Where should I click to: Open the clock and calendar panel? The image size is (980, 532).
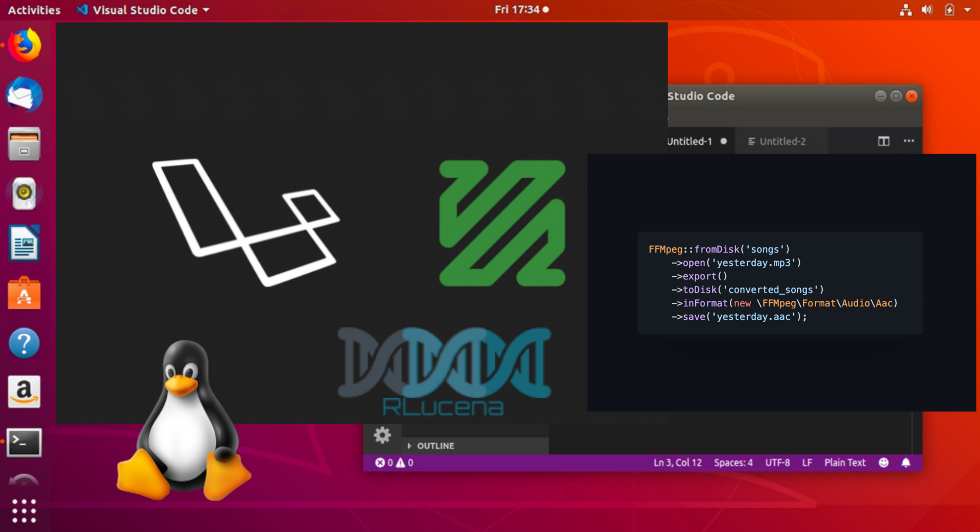pyautogui.click(x=522, y=9)
